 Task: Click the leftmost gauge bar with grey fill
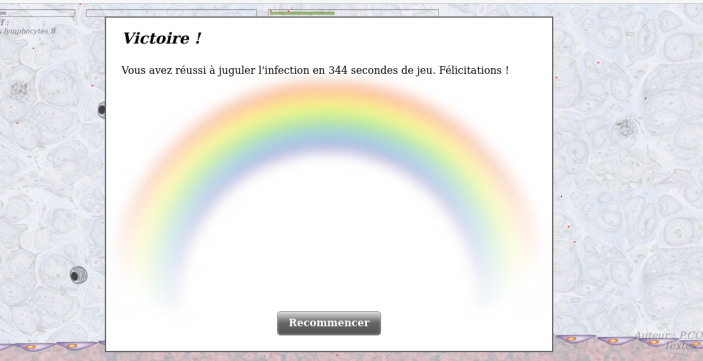37,13
